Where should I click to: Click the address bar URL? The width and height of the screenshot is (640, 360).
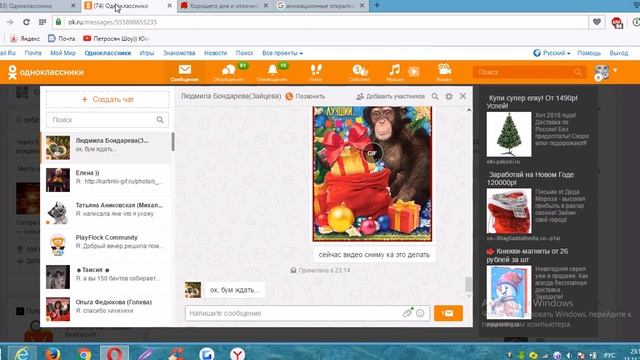112,22
